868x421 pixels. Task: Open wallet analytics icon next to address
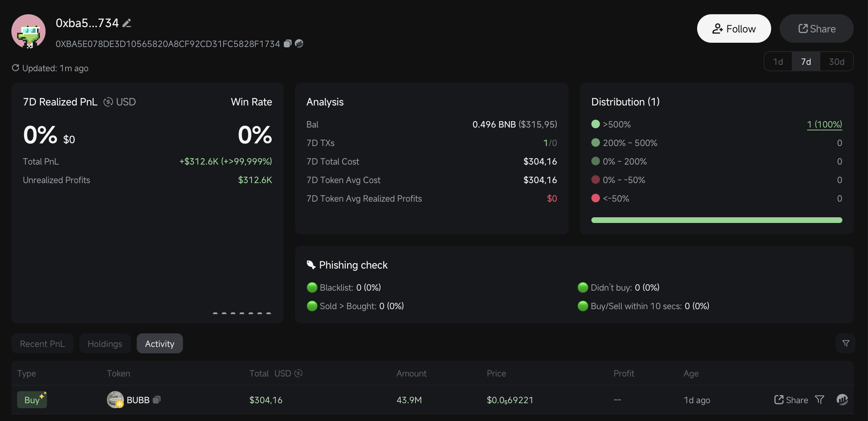pos(299,43)
